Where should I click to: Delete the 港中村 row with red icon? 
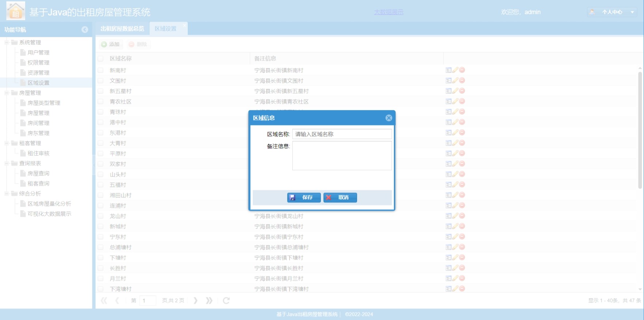point(462,122)
